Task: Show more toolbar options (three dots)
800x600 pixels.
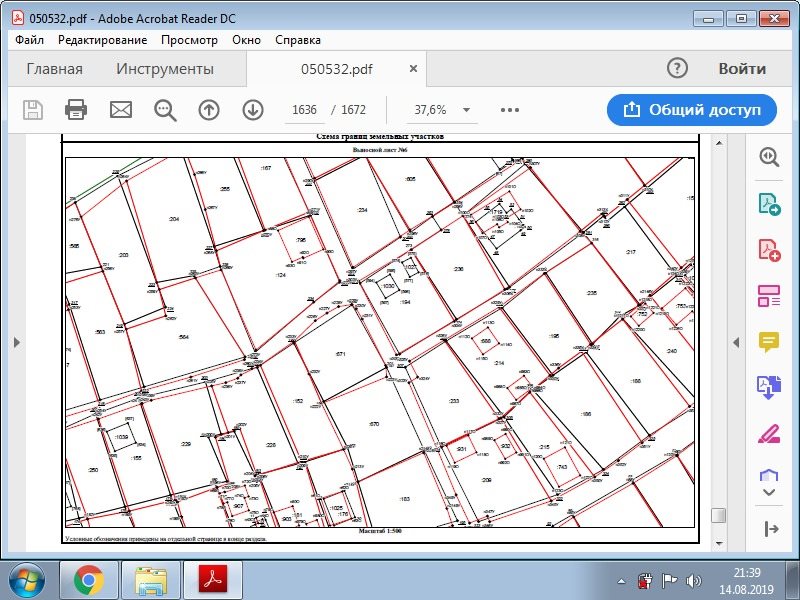Action: [x=510, y=110]
